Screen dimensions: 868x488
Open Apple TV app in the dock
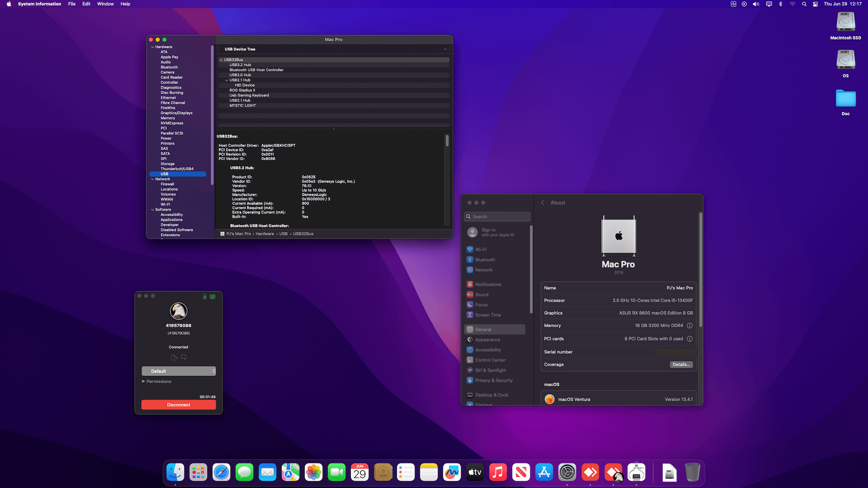475,473
